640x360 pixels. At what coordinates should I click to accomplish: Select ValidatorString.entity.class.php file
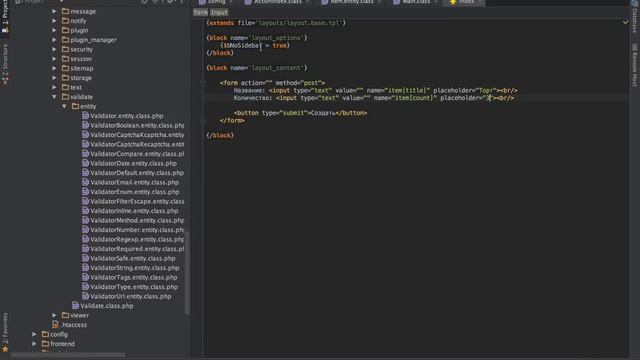(x=131, y=268)
